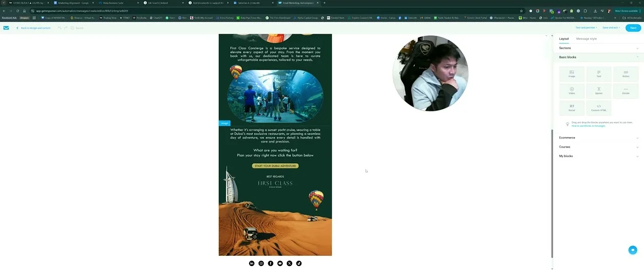
Task: Open the Chrome extensions puzzle icon
Action: [x=585, y=11]
